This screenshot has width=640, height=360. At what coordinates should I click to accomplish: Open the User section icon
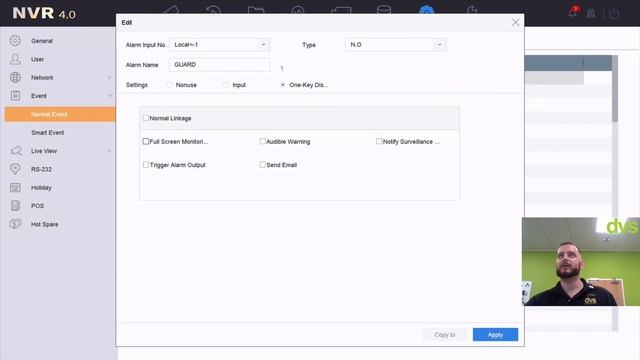click(15, 59)
